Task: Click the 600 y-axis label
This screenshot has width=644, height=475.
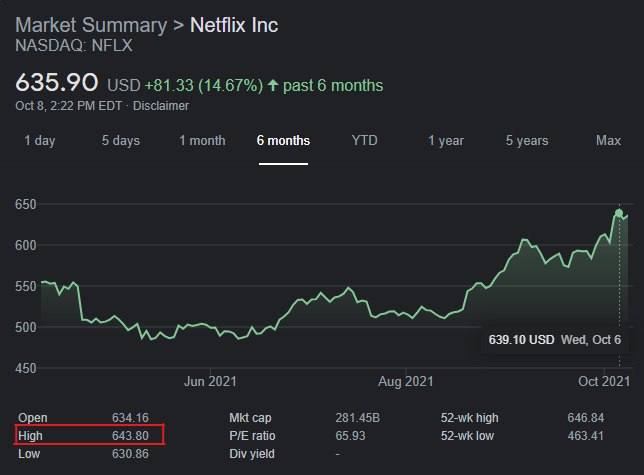Action: [x=26, y=246]
